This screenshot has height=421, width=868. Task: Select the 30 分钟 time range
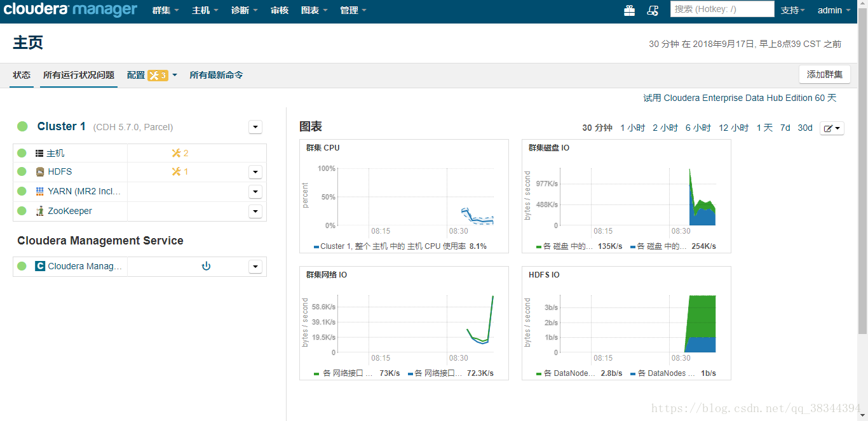point(597,128)
